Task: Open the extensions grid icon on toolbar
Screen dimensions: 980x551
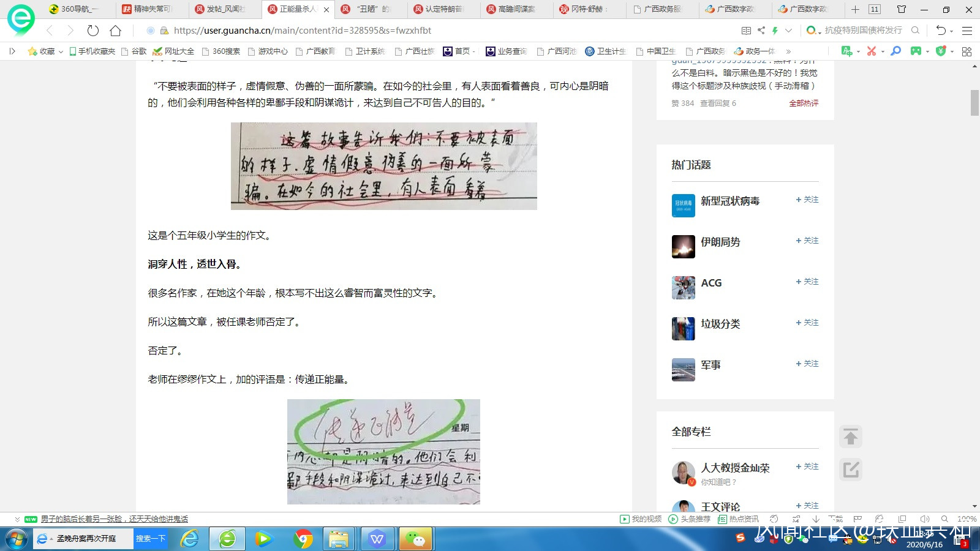Action: pyautogui.click(x=967, y=51)
